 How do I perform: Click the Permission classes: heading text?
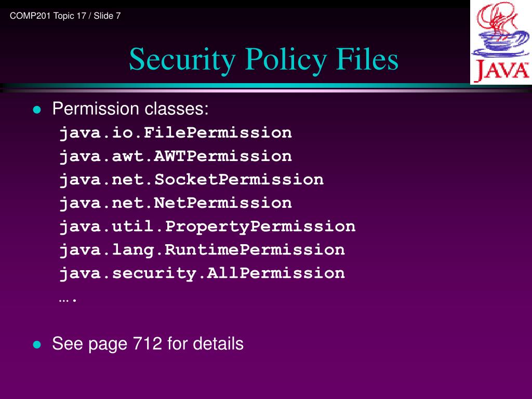click(x=130, y=109)
